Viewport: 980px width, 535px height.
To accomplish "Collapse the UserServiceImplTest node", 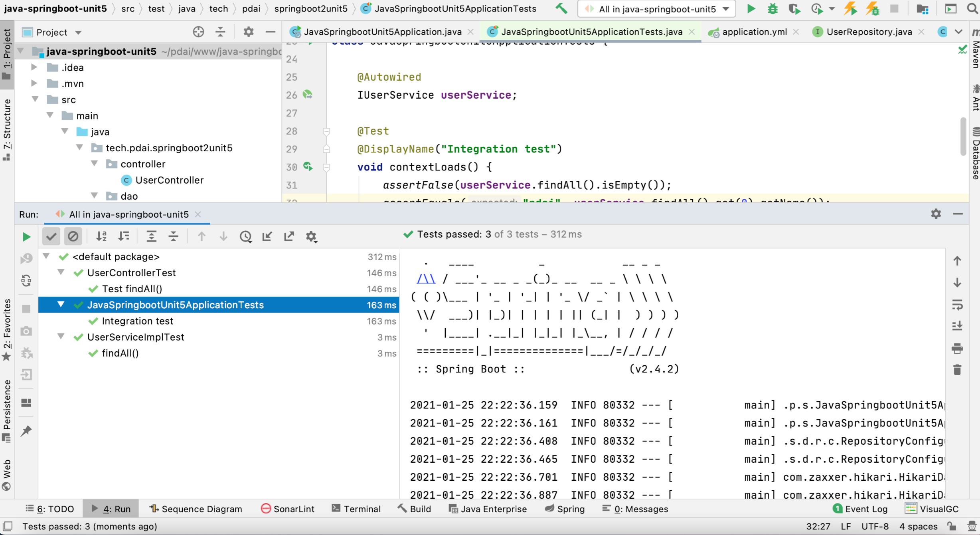I will [x=61, y=337].
